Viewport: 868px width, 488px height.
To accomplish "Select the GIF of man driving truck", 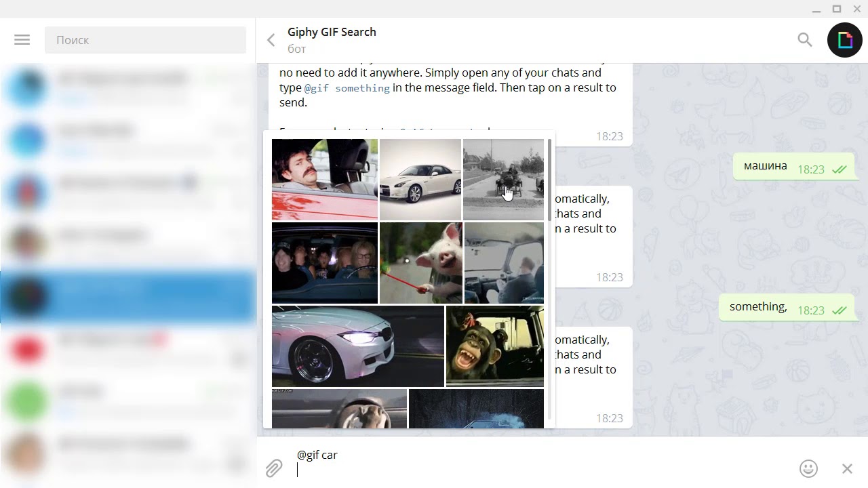I will coord(504,263).
